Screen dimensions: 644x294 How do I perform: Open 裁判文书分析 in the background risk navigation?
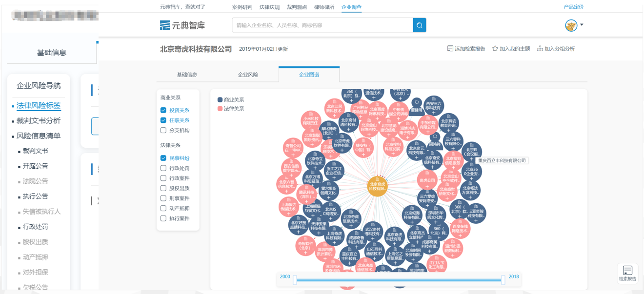39,121
